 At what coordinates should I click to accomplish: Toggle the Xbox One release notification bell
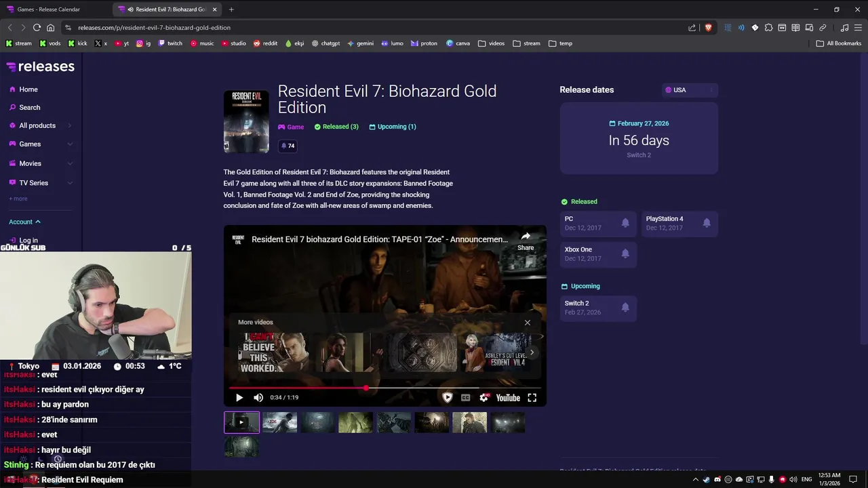pyautogui.click(x=625, y=253)
